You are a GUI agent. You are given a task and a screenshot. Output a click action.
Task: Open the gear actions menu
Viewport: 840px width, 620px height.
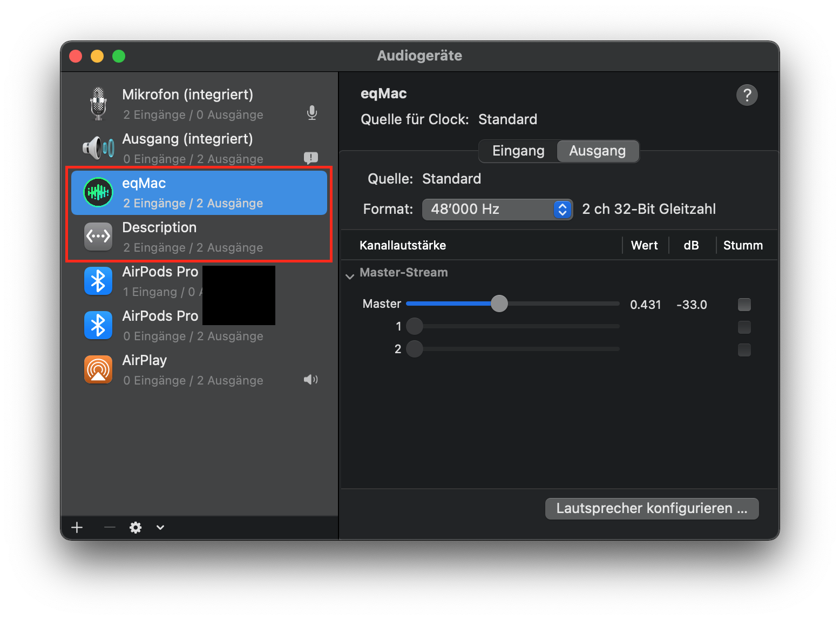coord(136,528)
